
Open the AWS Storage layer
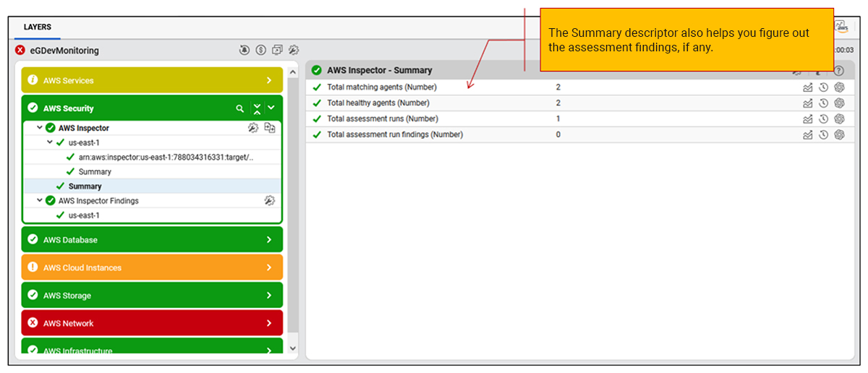coord(152,295)
